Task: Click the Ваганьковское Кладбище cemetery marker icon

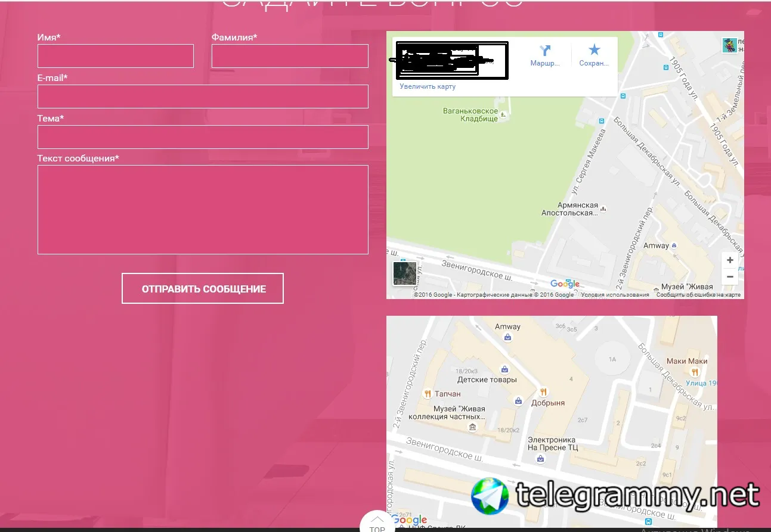Action: click(x=502, y=115)
